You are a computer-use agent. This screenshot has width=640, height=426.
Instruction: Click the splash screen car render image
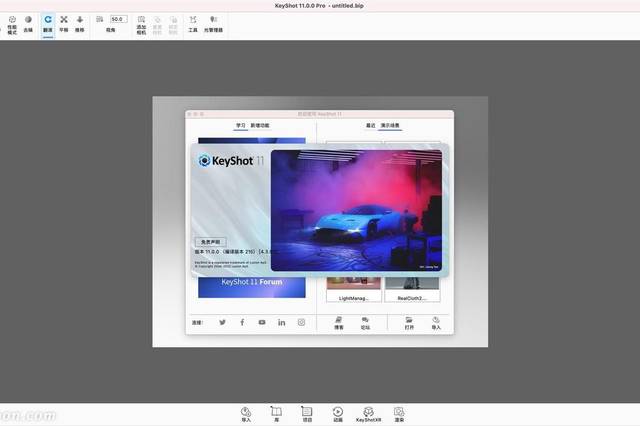[x=356, y=210]
